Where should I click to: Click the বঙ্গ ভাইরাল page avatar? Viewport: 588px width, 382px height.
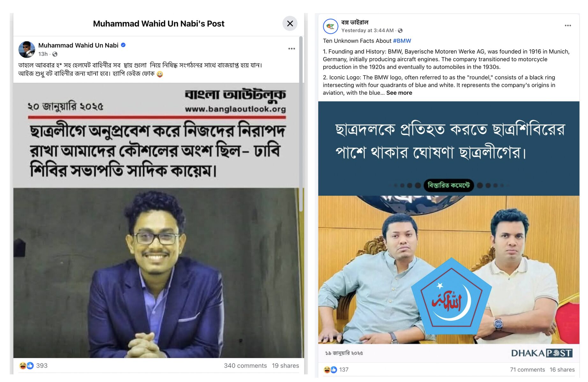pos(330,26)
